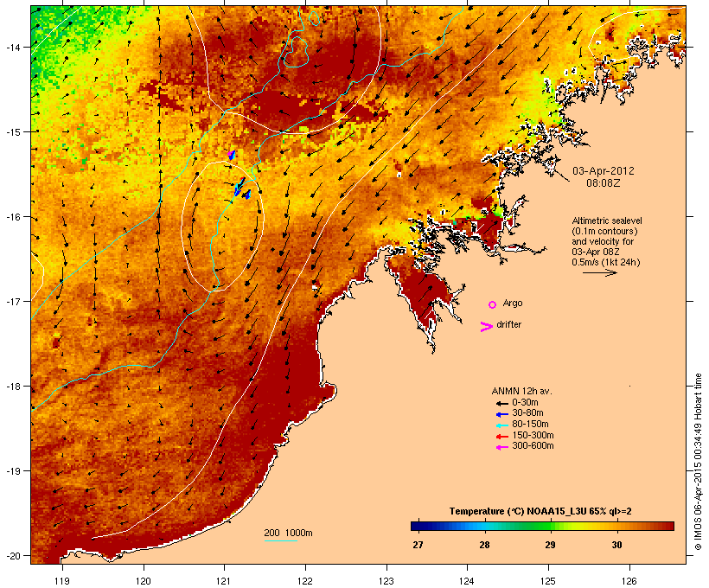
Task: Click the colorbar value 30
Action: coord(616,545)
